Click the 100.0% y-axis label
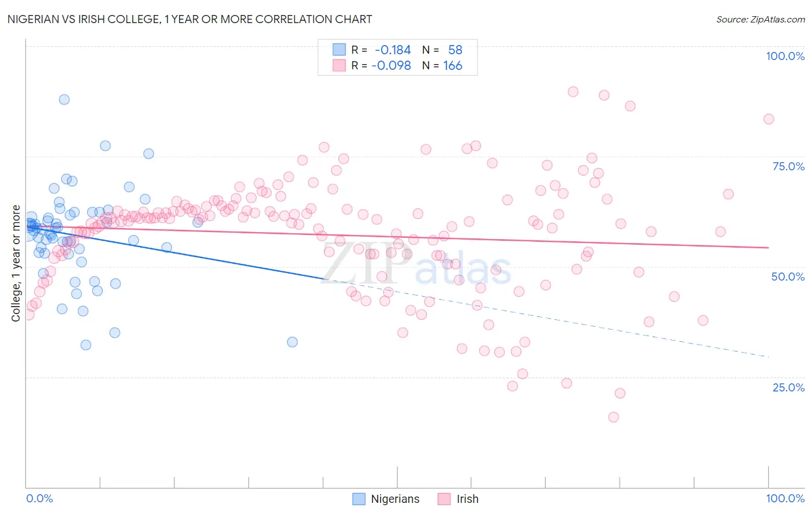Screen dimensions: 812x515 [785, 56]
